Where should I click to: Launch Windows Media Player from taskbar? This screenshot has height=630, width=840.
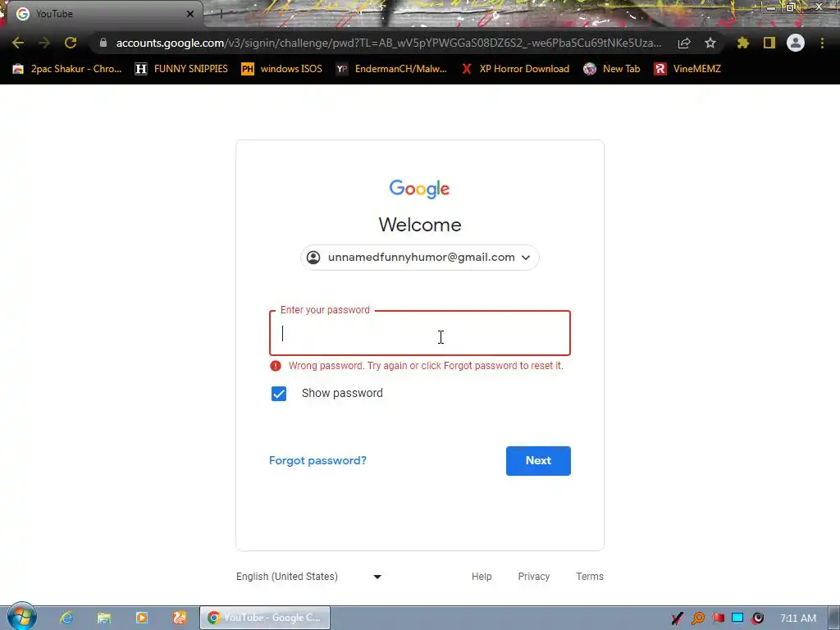pos(142,618)
